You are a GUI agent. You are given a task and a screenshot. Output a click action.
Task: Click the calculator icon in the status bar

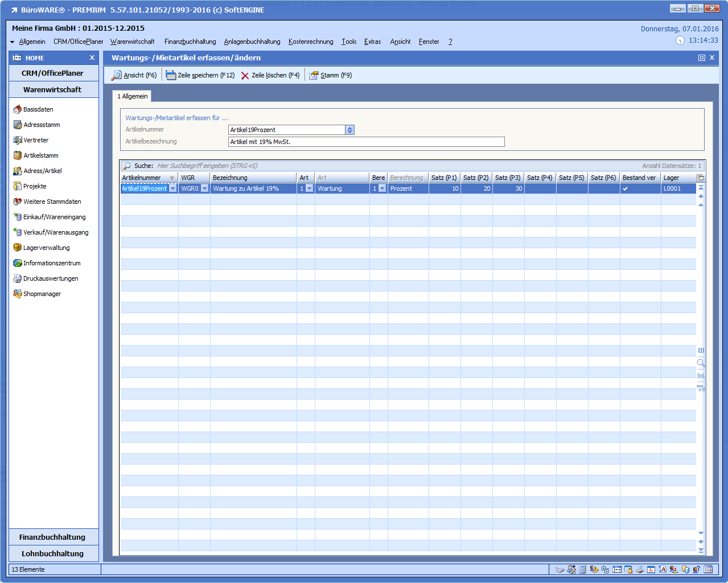click(x=582, y=569)
